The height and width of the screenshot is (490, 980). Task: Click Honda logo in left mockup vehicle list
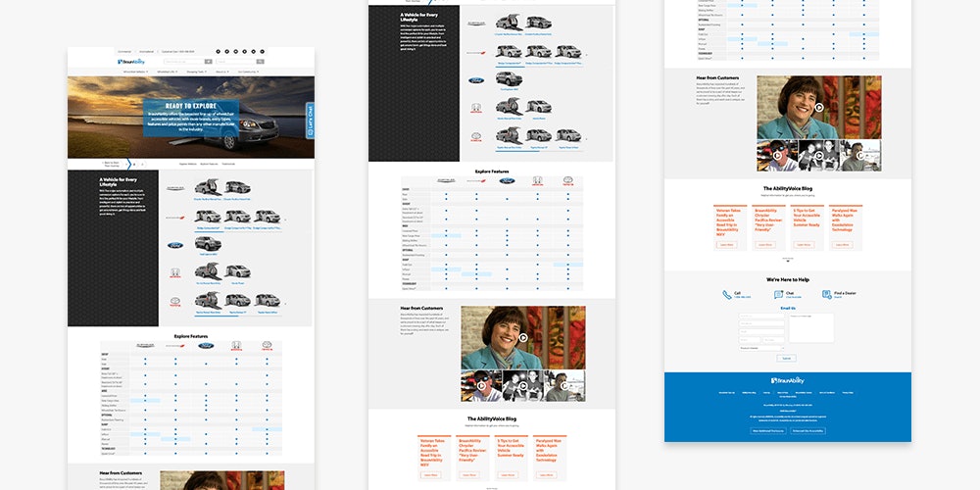point(175,273)
